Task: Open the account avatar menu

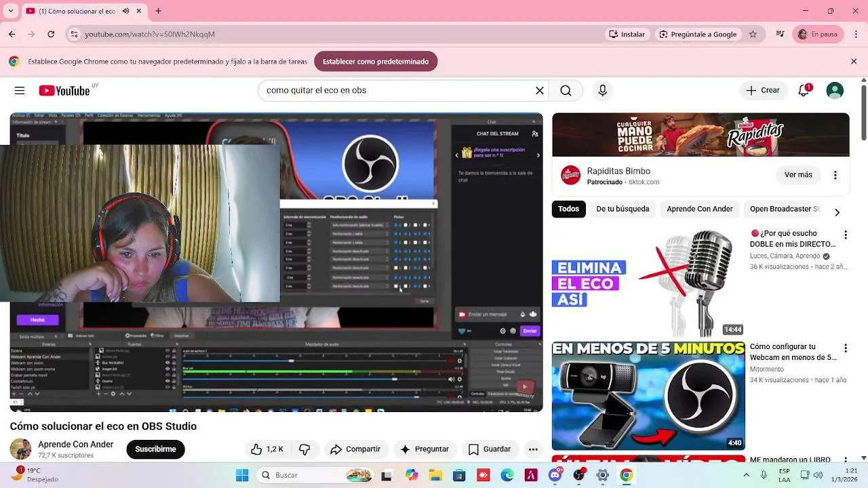Action: pos(835,90)
